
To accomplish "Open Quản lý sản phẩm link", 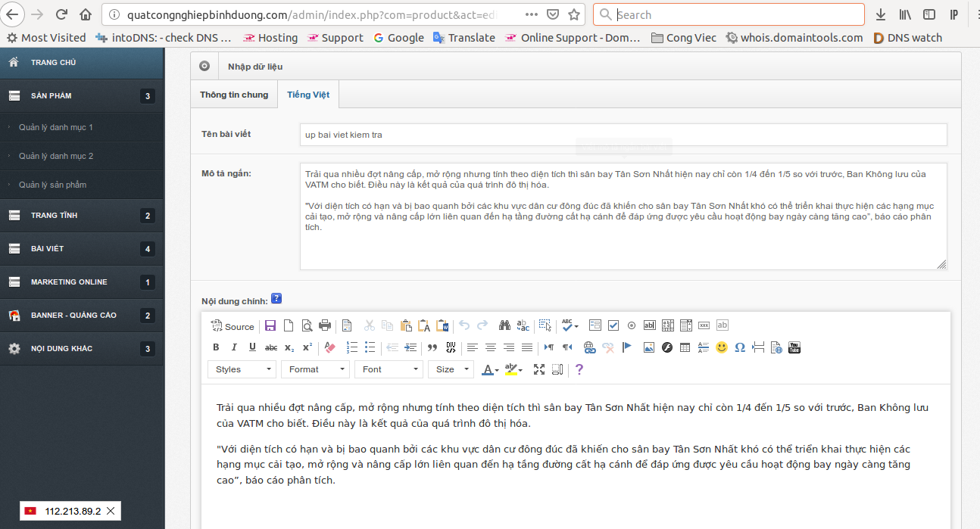I will pyautogui.click(x=53, y=185).
